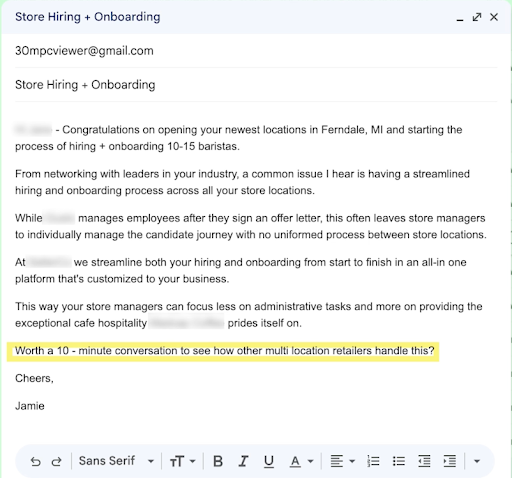Insert a bulleted list
This screenshot has height=478, width=512.
click(399, 461)
